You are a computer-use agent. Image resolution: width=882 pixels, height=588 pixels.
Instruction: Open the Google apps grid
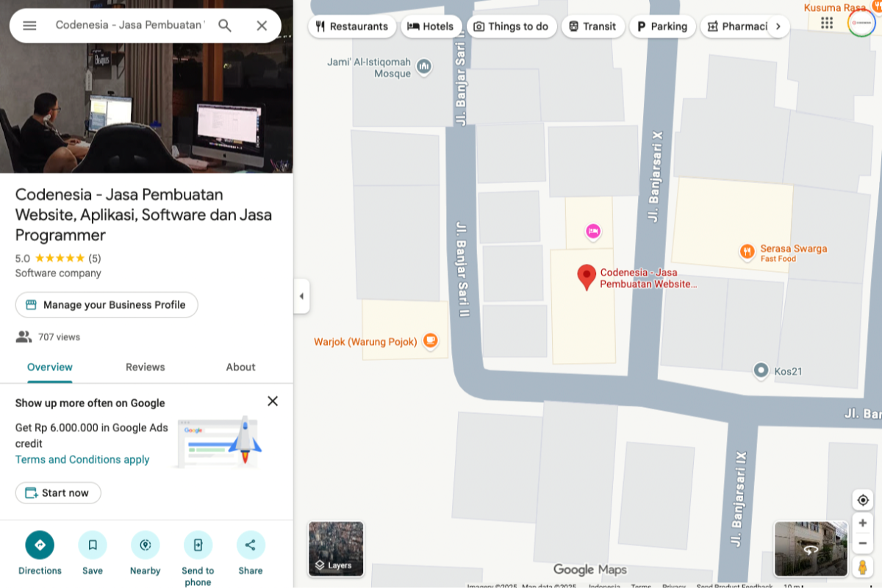tap(827, 23)
